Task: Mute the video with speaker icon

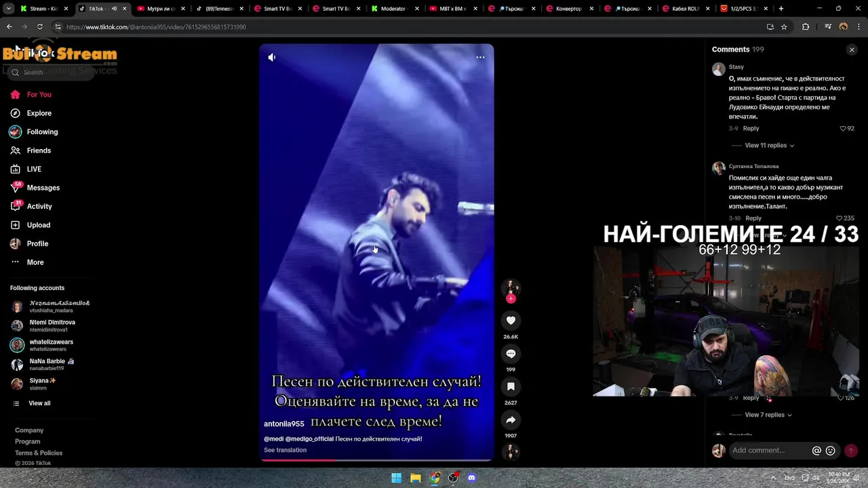Action: tap(272, 58)
